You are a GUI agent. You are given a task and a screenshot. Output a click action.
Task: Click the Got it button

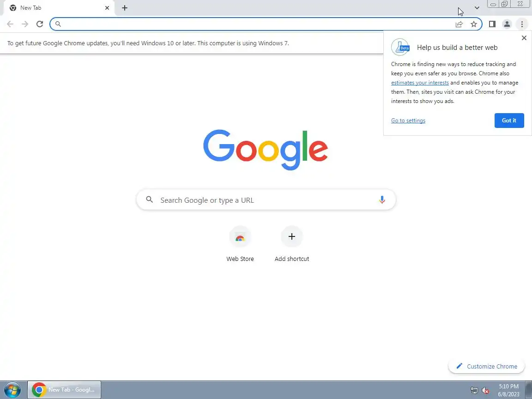[x=509, y=121]
